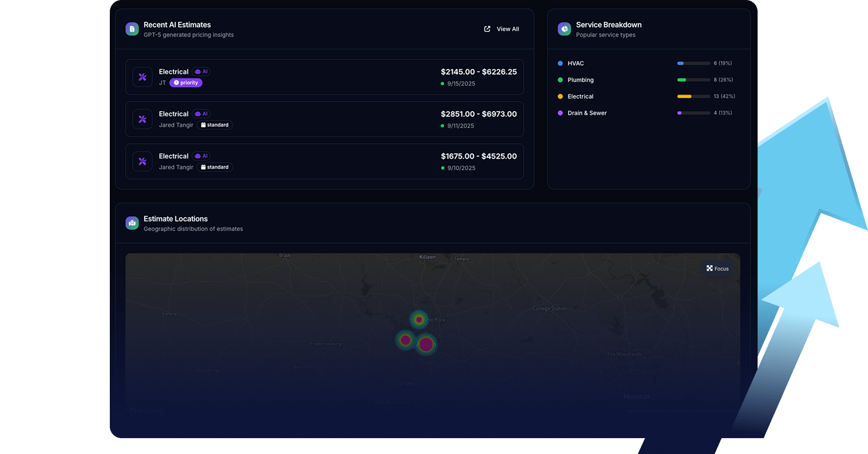Click the tools icon on the 9/10/2025 estimate
This screenshot has width=868, height=454.
pos(142,162)
